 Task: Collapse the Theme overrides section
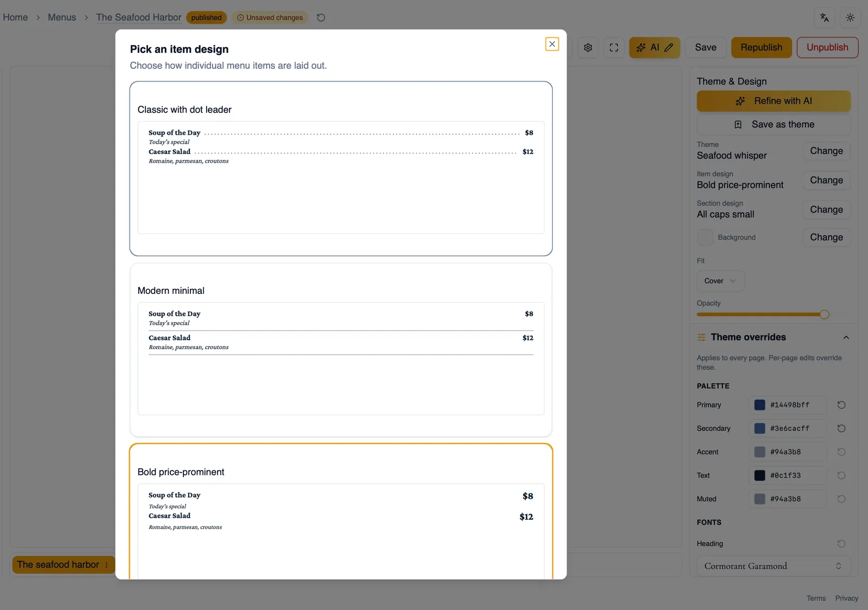(846, 337)
